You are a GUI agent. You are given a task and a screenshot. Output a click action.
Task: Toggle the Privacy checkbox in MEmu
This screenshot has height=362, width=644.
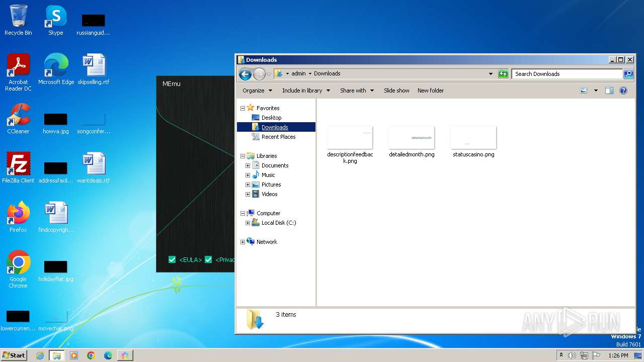208,259
